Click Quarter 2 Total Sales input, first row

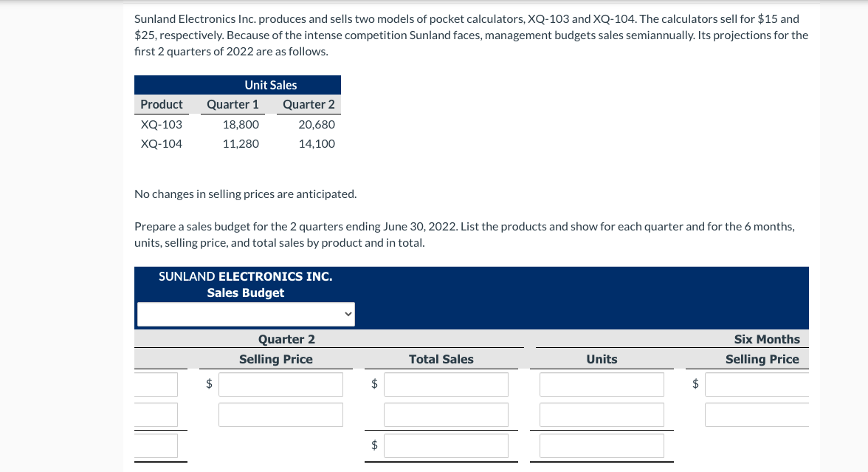click(446, 384)
